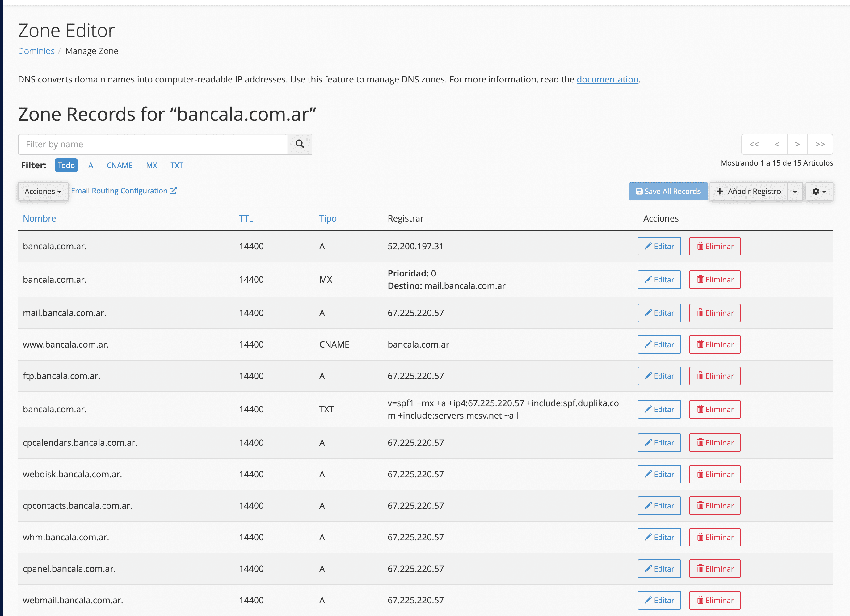Open Email Routing Configuration link
Screen dimensions: 850x616
pos(124,191)
